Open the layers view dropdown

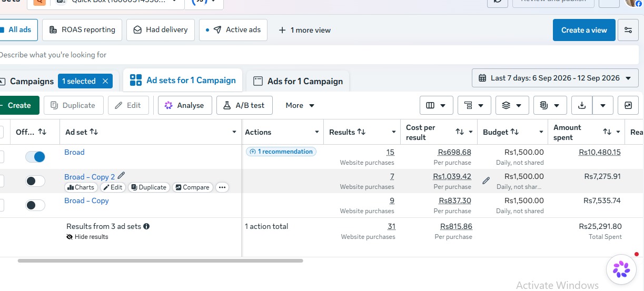click(x=512, y=105)
